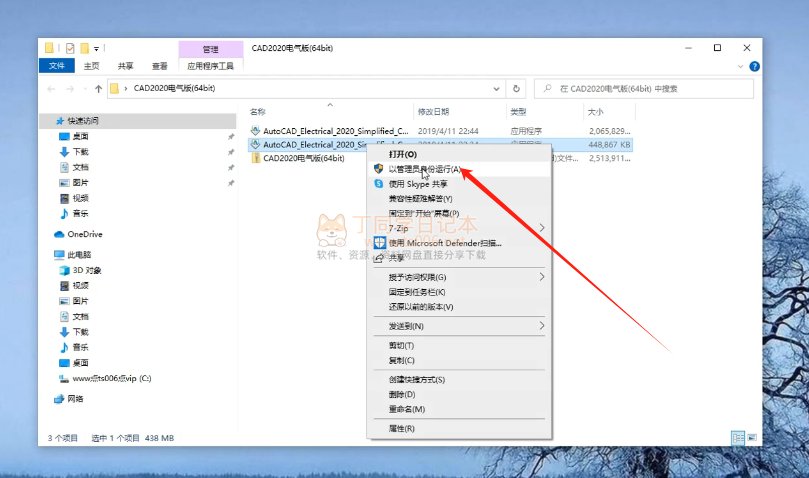The image size is (809, 478).
Task: Choose 剪切(T) in the context menu
Action: click(x=459, y=345)
